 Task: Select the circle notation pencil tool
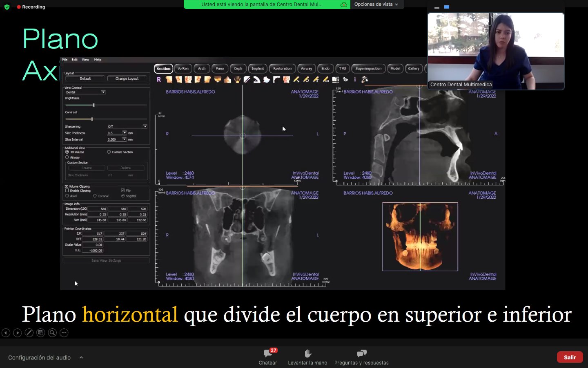click(x=306, y=79)
